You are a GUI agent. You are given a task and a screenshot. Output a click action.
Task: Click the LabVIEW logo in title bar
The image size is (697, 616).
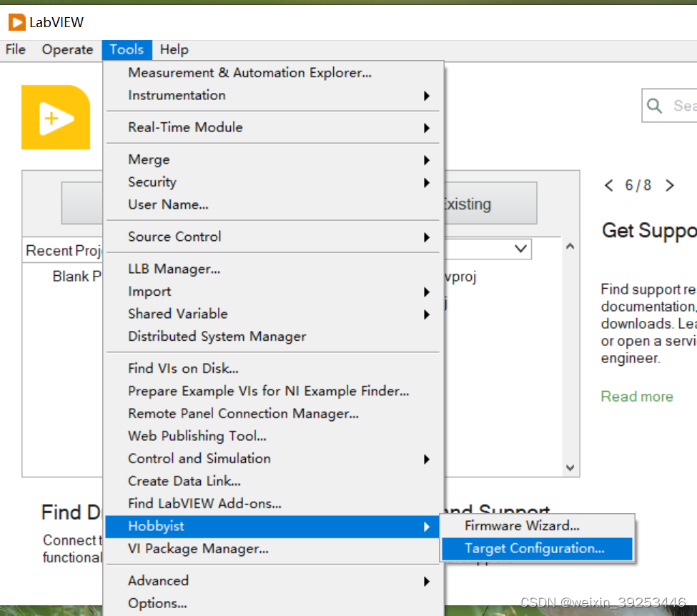[17, 22]
